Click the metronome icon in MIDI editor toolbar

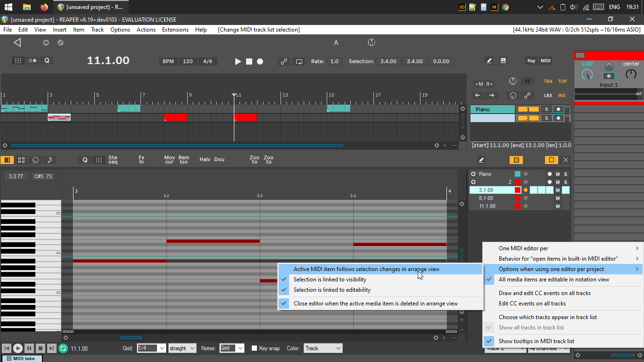[35, 160]
